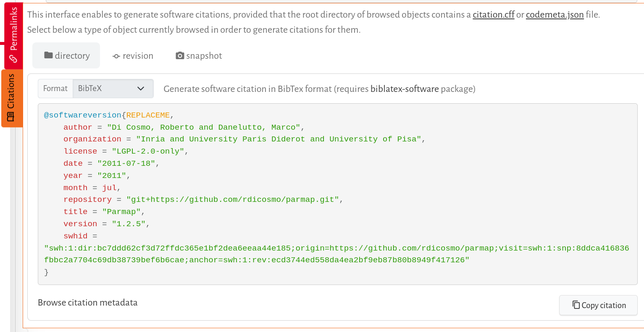
Task: Click the chain link icon on Permalinks tab
Action: point(13,59)
